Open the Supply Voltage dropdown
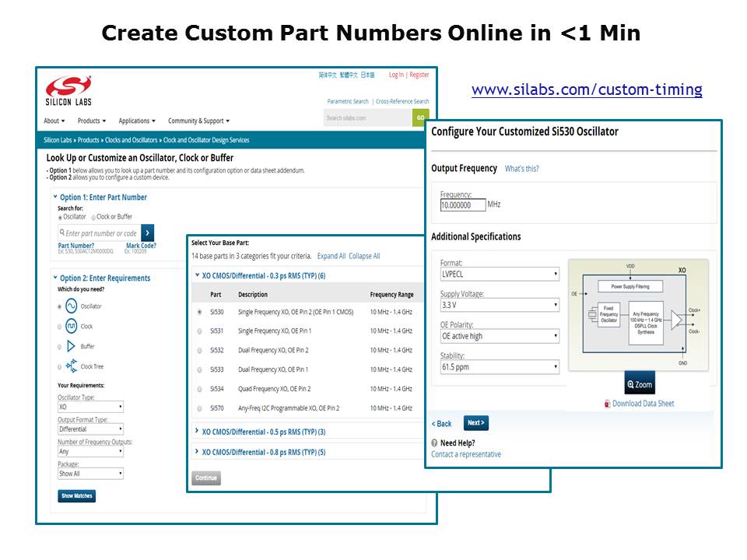This screenshot has width=747, height=560. point(500,305)
